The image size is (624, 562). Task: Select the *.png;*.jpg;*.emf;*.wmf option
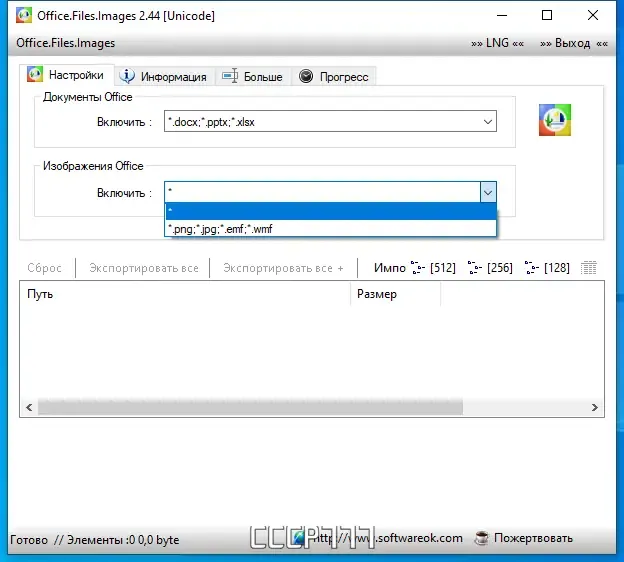click(331, 229)
